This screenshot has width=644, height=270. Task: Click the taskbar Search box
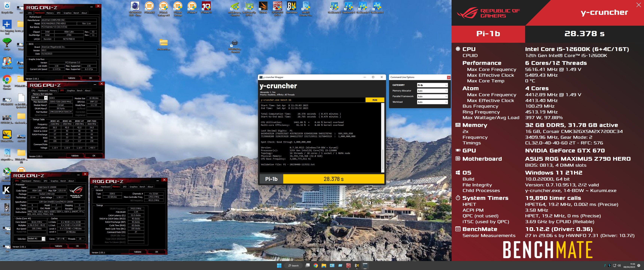click(293, 265)
